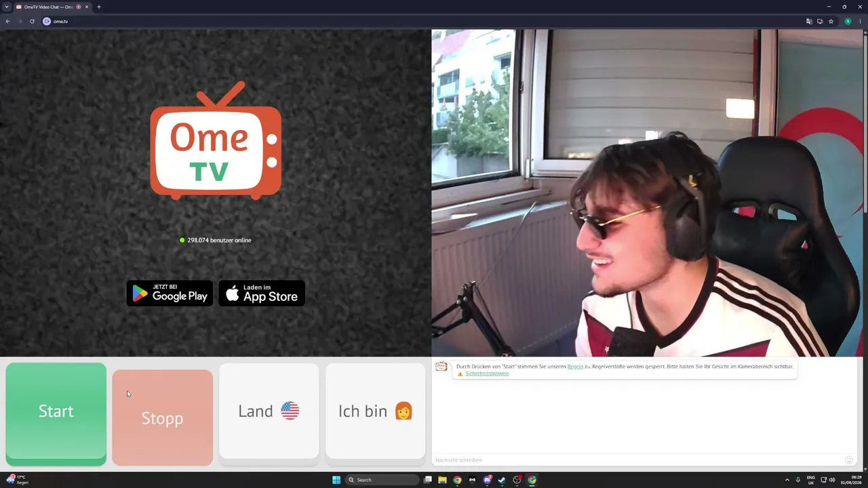
Task: Open Steam from the taskbar
Action: tap(502, 480)
